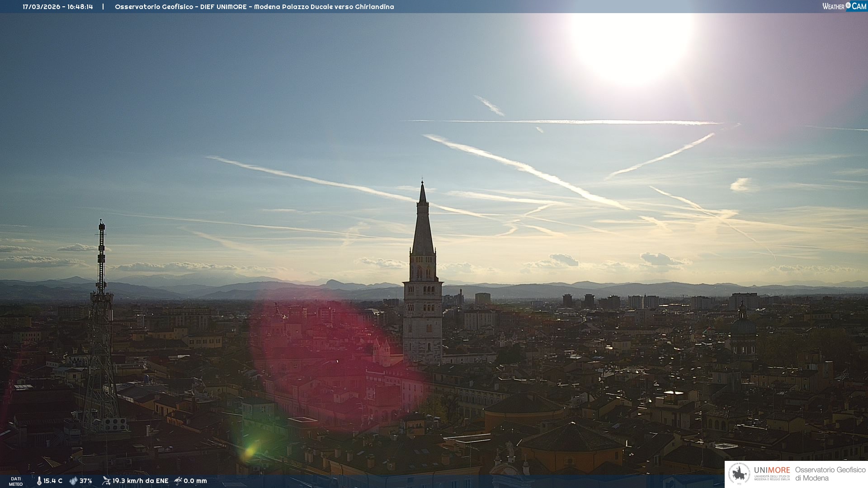This screenshot has width=868, height=488.
Task: Click the rain umbrella precipitation icon
Action: (x=178, y=481)
